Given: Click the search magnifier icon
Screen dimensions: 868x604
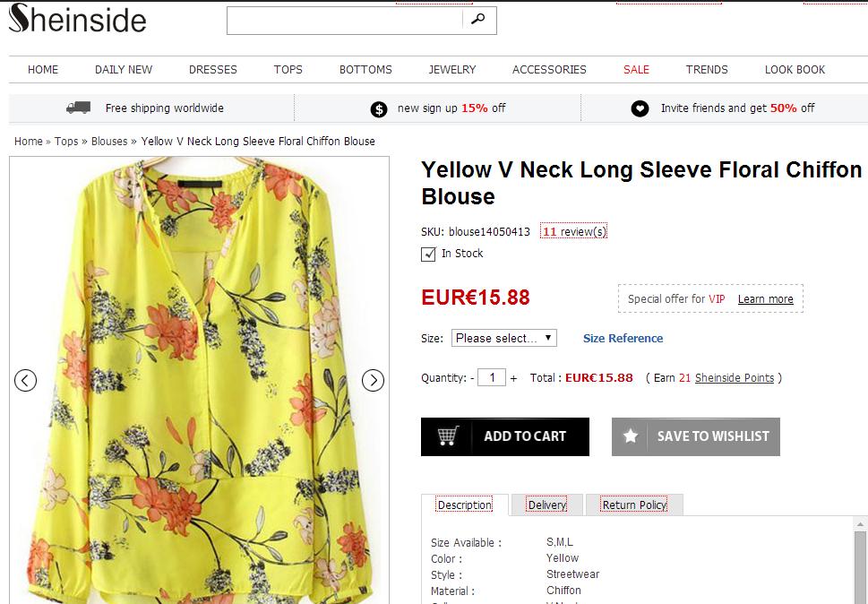Looking at the screenshot, I should tap(479, 20).
